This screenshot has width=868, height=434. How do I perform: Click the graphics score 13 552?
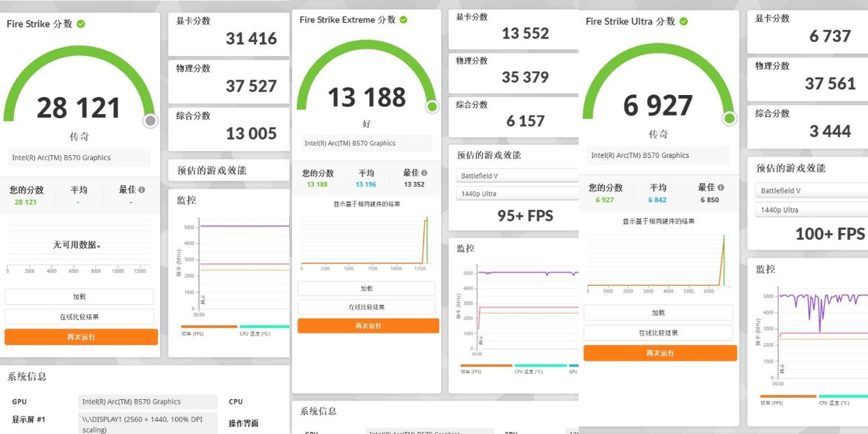coord(526,33)
